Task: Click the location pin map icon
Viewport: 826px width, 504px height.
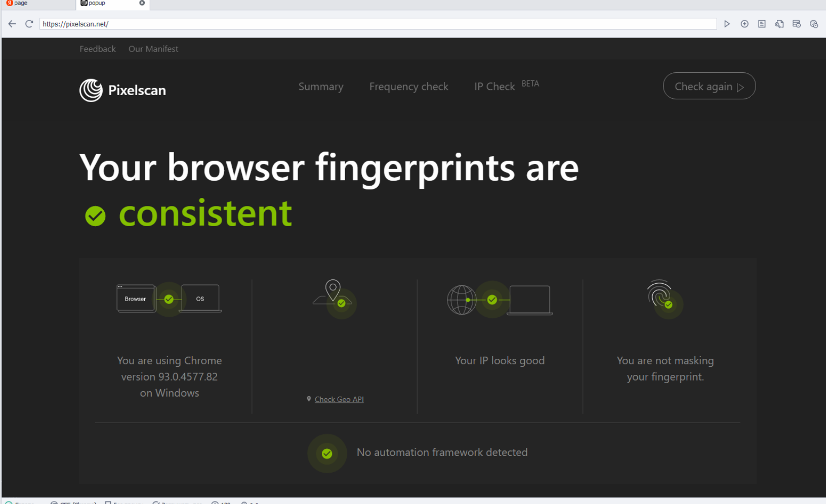Action: 333,292
